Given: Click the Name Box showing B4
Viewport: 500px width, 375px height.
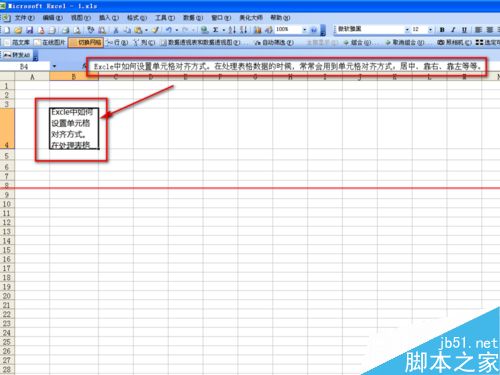Looking at the screenshot, I should (24, 67).
